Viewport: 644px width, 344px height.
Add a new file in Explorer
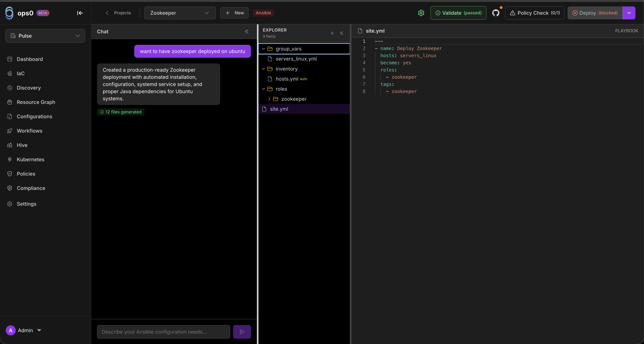(332, 33)
